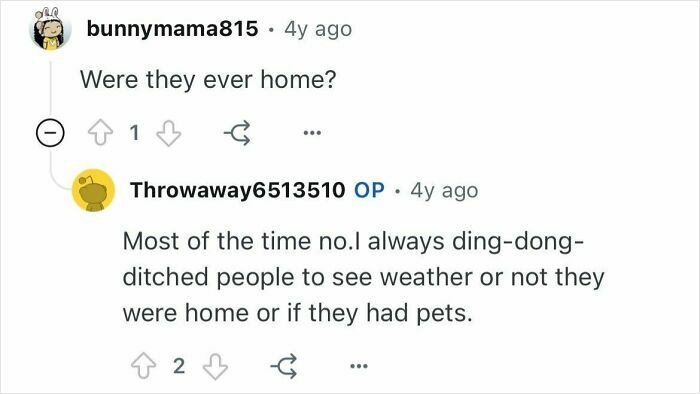Viewport: 700px width, 394px height.
Task: Visit bunnymama815's username profile link
Action: click(x=172, y=29)
